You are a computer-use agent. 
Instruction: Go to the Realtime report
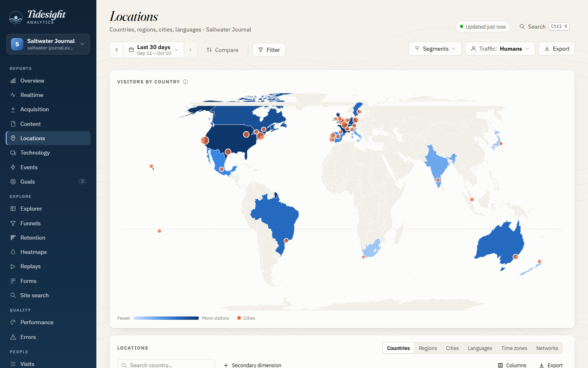(48, 95)
